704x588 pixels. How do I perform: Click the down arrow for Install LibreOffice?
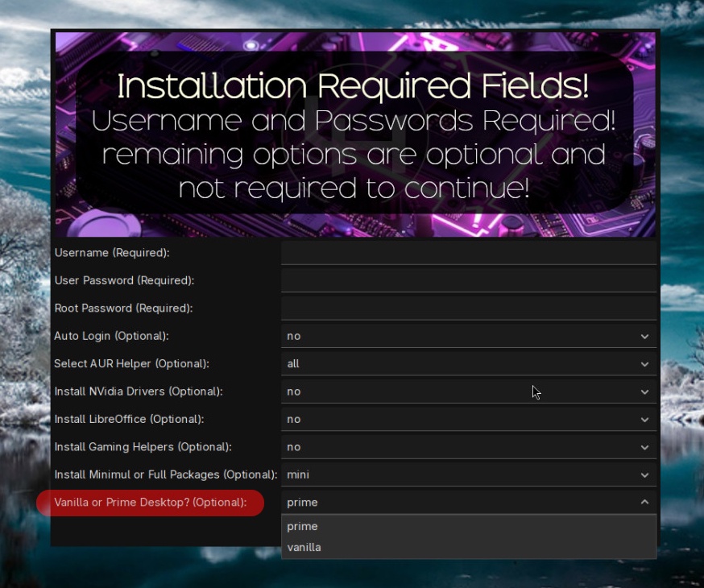(644, 420)
